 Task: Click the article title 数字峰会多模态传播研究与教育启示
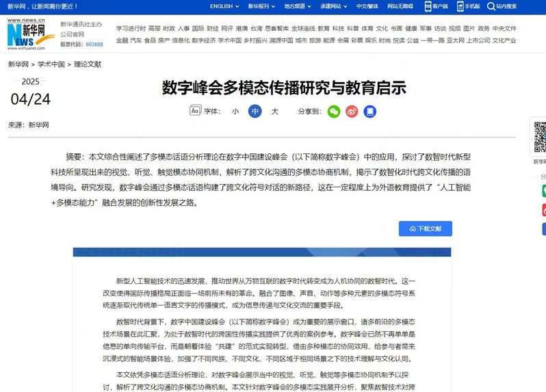click(284, 88)
